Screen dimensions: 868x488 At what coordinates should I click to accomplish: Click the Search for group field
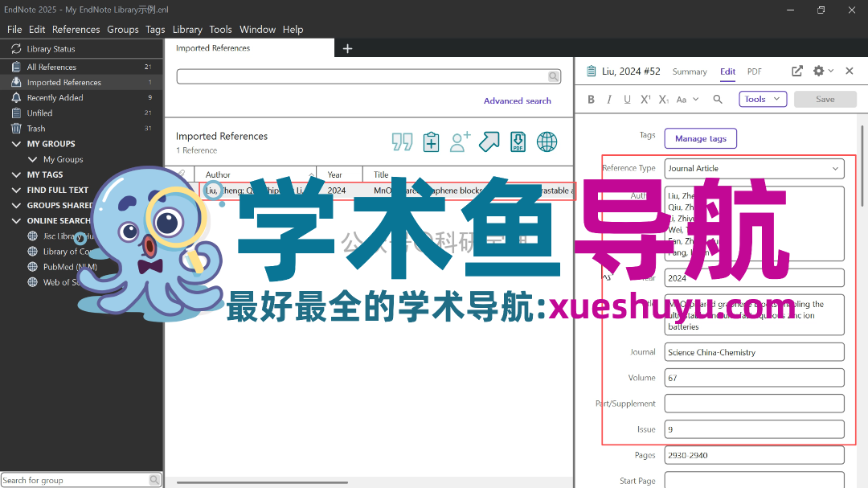click(x=75, y=480)
